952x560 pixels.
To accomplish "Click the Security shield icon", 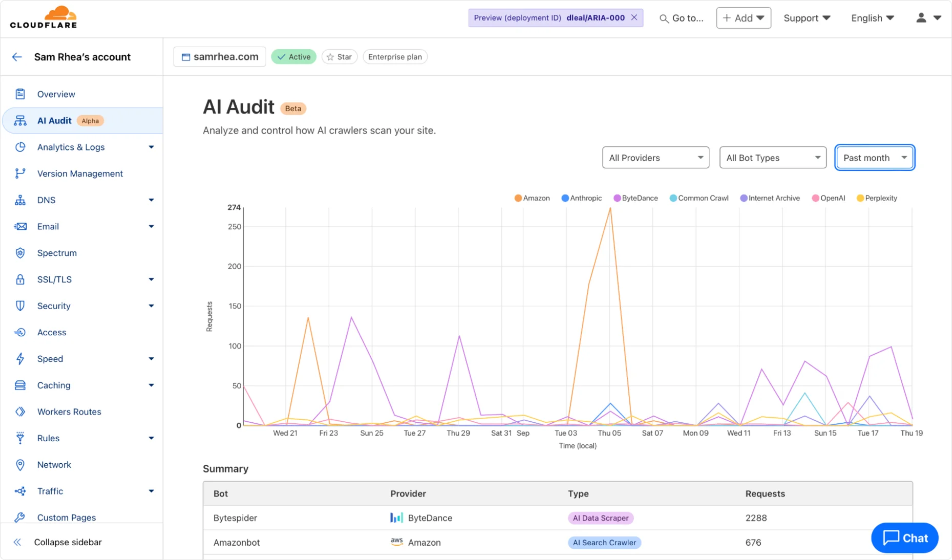I will coord(20,306).
